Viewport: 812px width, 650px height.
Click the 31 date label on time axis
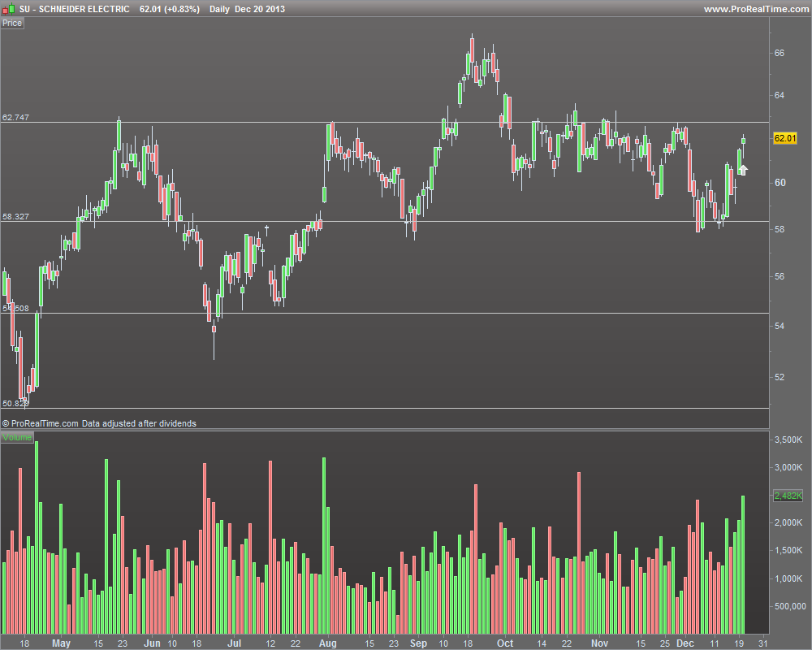tap(762, 643)
